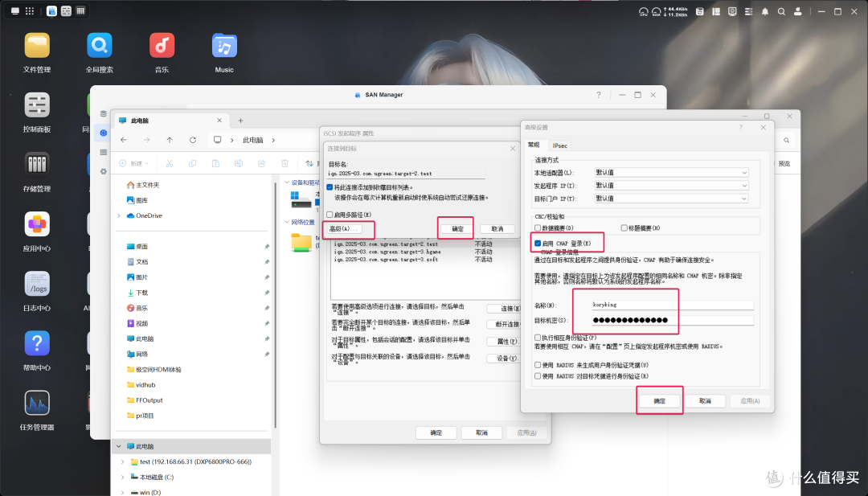Open 控制面板 from the desktop
Screen dimensions: 868x496
(x=37, y=106)
